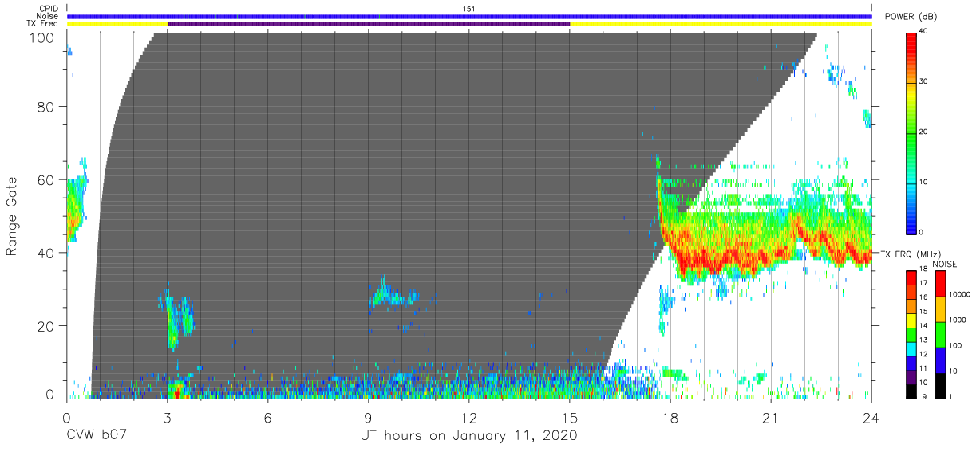Click the 'CPID' label
This screenshot has width=980, height=452.
[x=49, y=8]
